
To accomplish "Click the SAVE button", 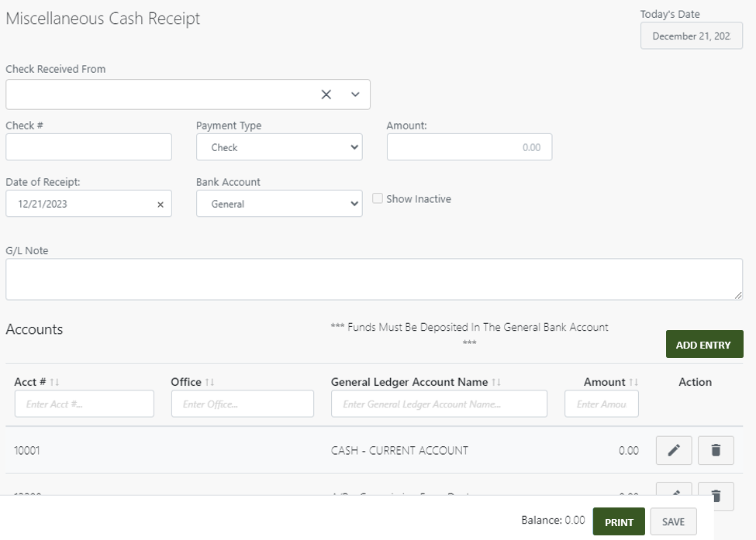I will click(x=672, y=521).
